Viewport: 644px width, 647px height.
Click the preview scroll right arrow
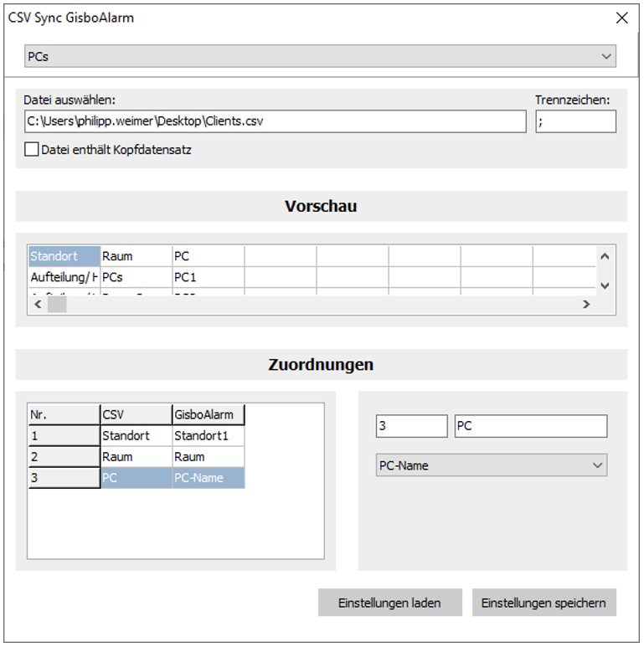tap(586, 305)
